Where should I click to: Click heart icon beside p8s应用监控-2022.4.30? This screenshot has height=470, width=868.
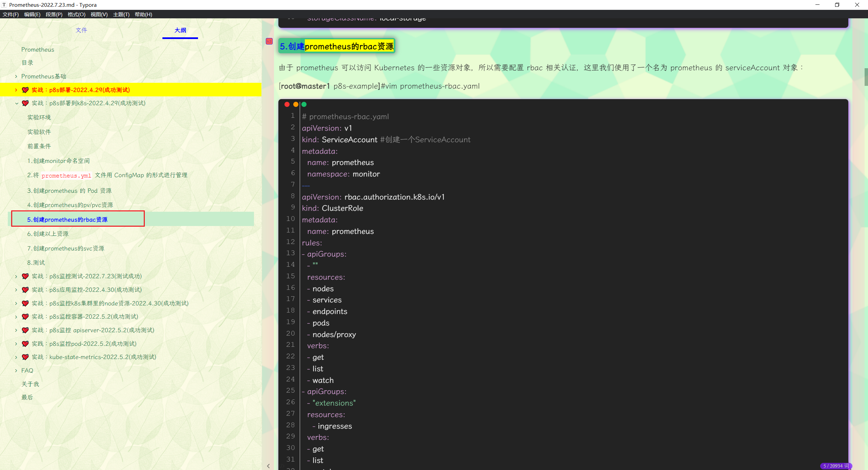25,290
